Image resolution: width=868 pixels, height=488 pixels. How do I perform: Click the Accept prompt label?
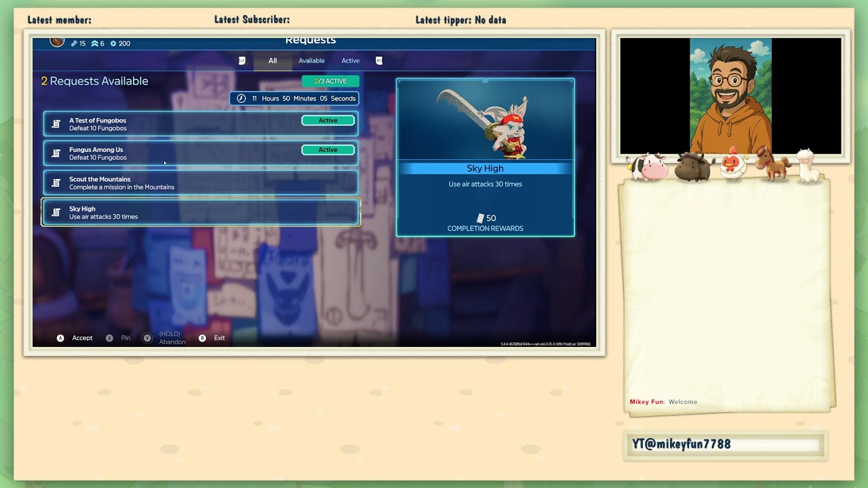[x=82, y=338]
